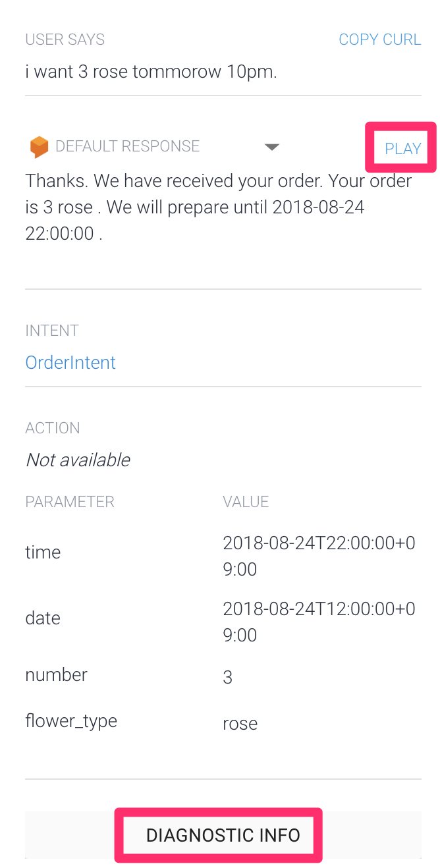Click the flower_type parameter value rose
Viewport: 440px width, 868px height.
[240, 723]
